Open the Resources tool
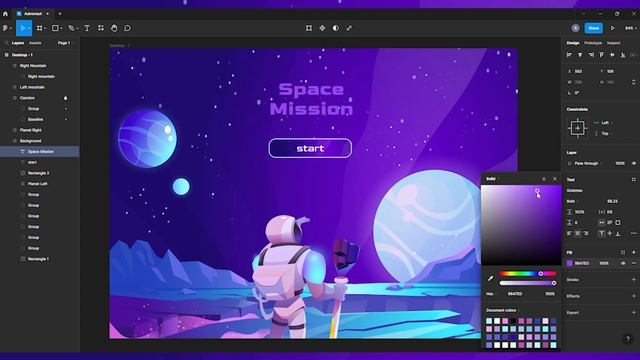Screen dimensions: 640x360 (101, 28)
